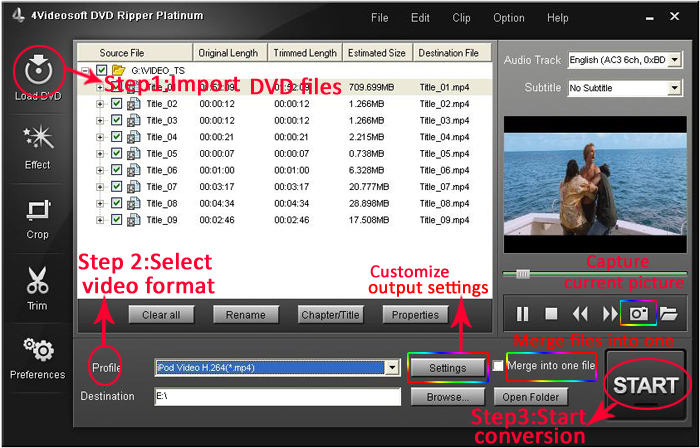Click the Rename button

point(246,315)
